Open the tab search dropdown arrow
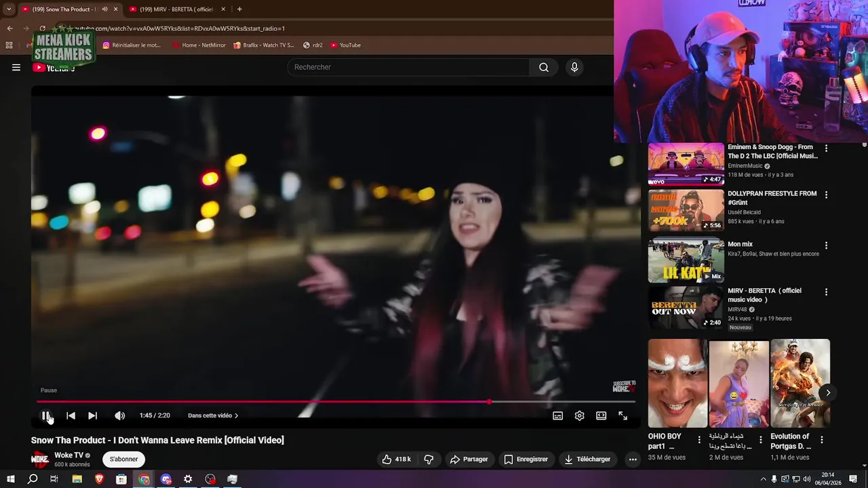Screen dimensions: 868x488 9,9
